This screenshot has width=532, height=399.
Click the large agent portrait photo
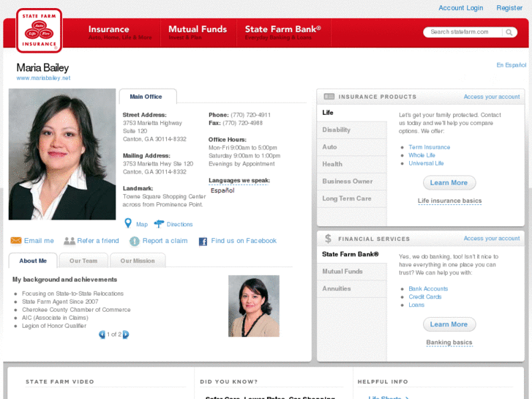click(x=62, y=154)
